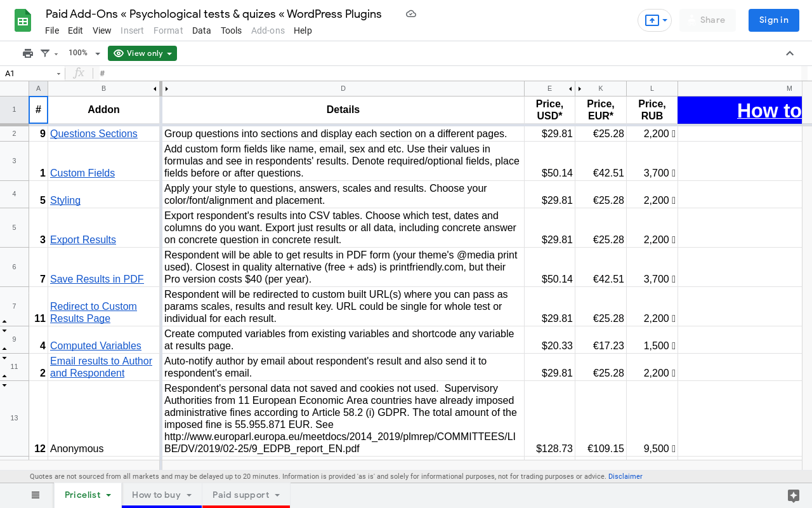Open the View menu
The height and width of the screenshot is (508, 812).
click(x=101, y=30)
